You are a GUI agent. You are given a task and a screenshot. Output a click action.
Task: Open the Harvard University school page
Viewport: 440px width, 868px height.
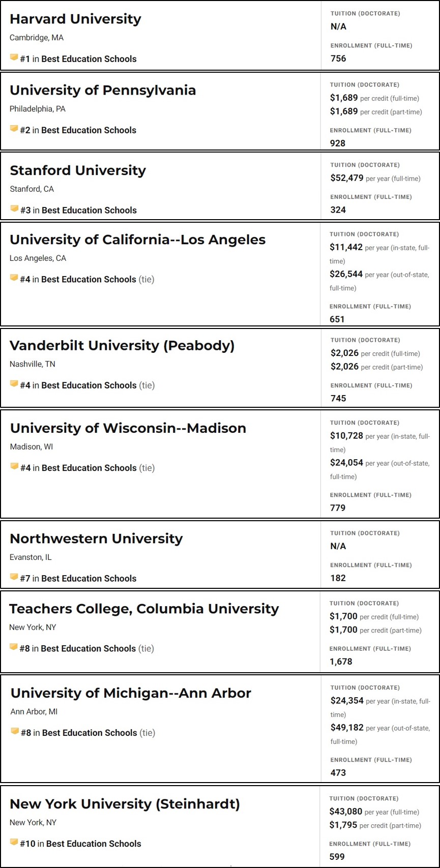[75, 19]
